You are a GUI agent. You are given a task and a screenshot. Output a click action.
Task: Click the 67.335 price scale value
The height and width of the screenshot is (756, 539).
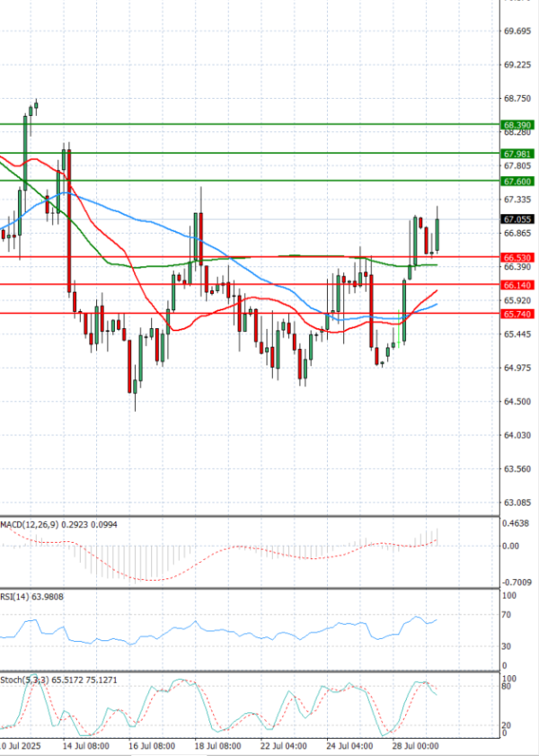tap(517, 200)
